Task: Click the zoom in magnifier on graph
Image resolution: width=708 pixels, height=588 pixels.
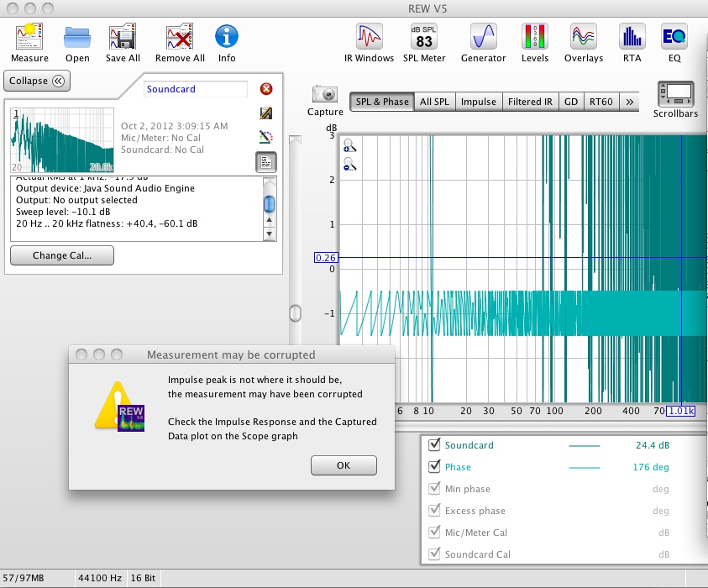Action: pyautogui.click(x=350, y=146)
